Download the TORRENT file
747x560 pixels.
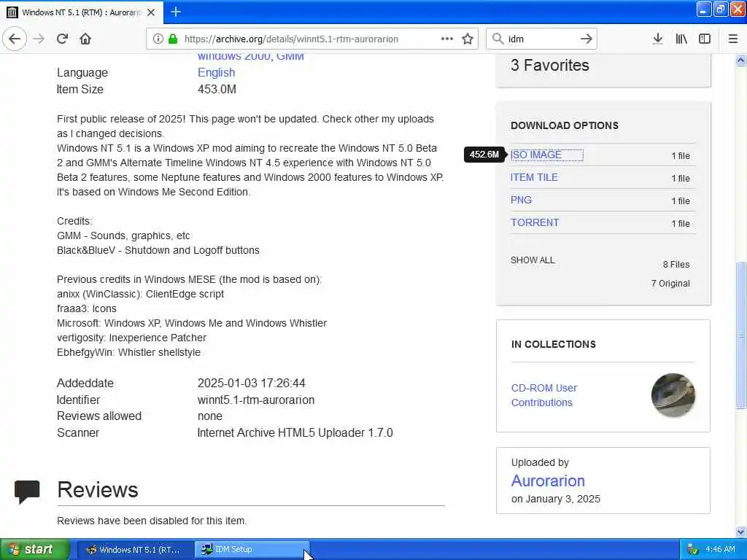535,222
